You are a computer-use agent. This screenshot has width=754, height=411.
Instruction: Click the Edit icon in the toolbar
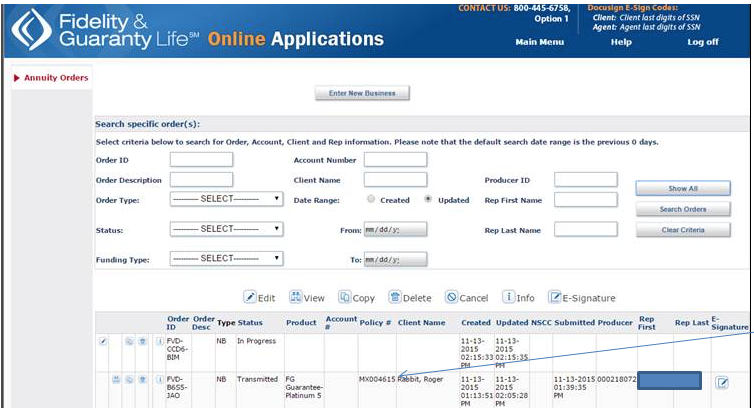click(250, 297)
